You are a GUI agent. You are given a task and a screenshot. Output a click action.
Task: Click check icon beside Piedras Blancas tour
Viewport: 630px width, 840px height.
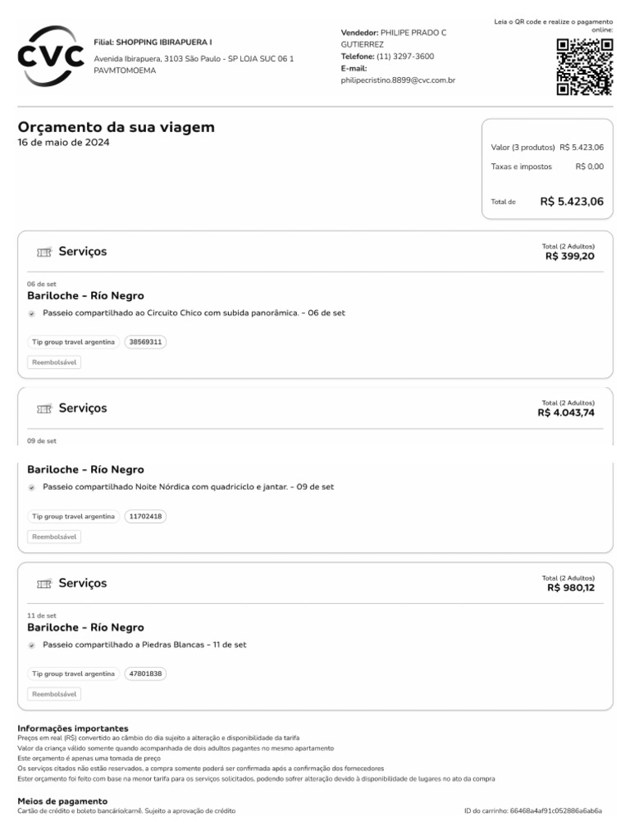pos(32,646)
